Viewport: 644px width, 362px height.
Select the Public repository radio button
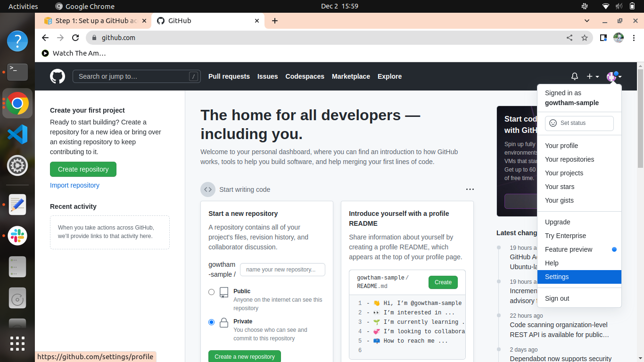[212, 292]
